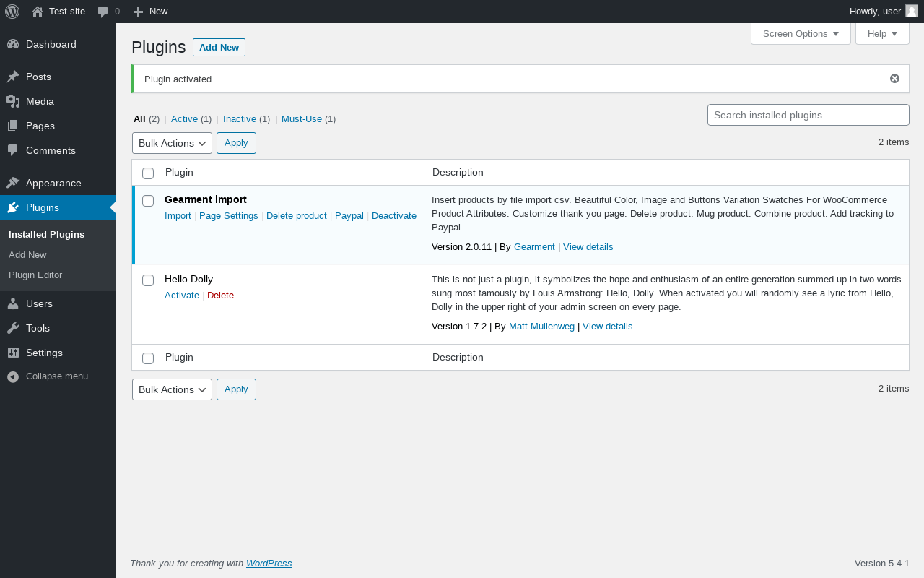Screen dimensions: 924x578
Task: Click the Collapse menu arrow icon
Action: pyautogui.click(x=13, y=376)
